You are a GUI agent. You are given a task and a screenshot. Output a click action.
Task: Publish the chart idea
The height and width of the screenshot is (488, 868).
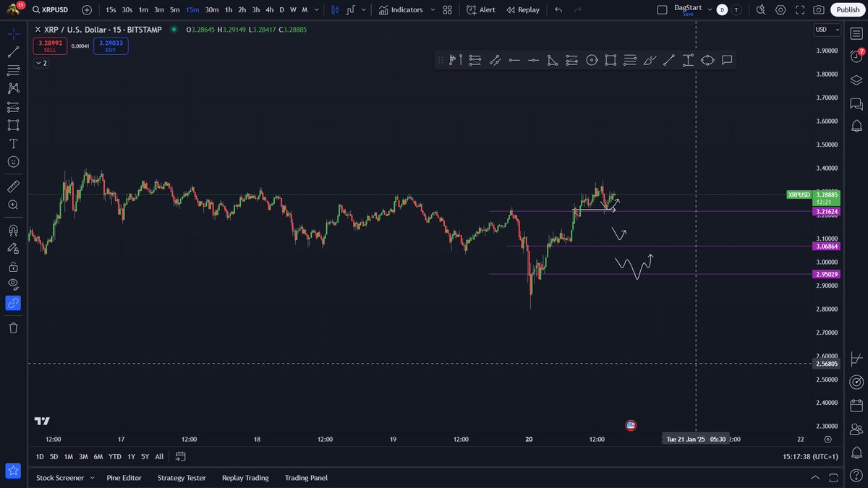coord(847,10)
